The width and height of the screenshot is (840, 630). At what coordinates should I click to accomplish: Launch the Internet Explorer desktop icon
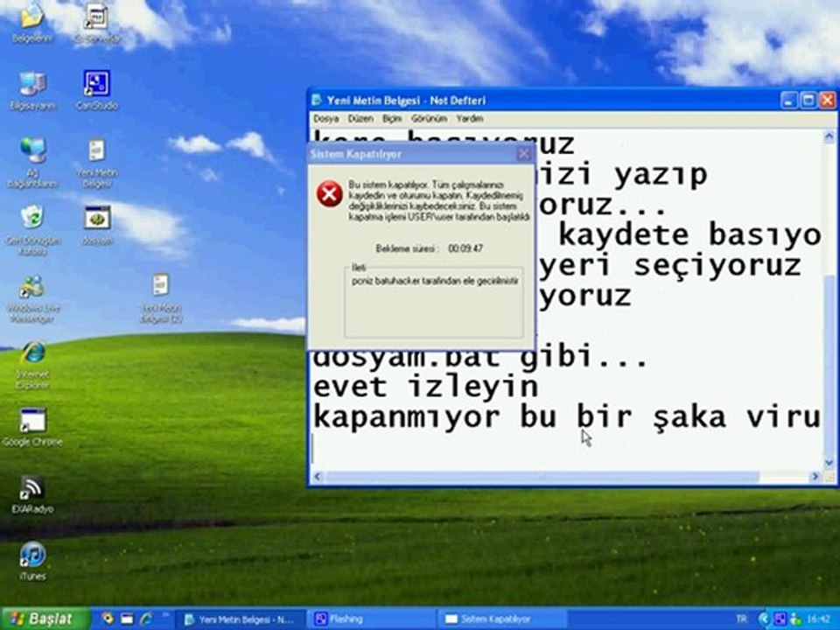(x=32, y=365)
